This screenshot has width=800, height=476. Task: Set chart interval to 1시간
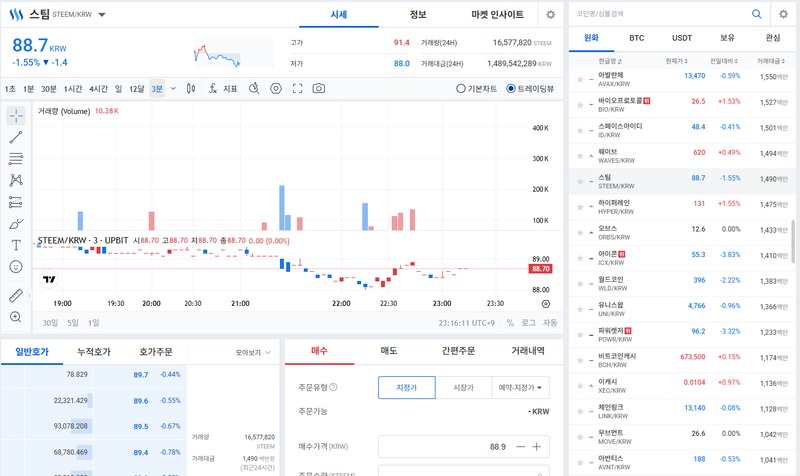73,89
